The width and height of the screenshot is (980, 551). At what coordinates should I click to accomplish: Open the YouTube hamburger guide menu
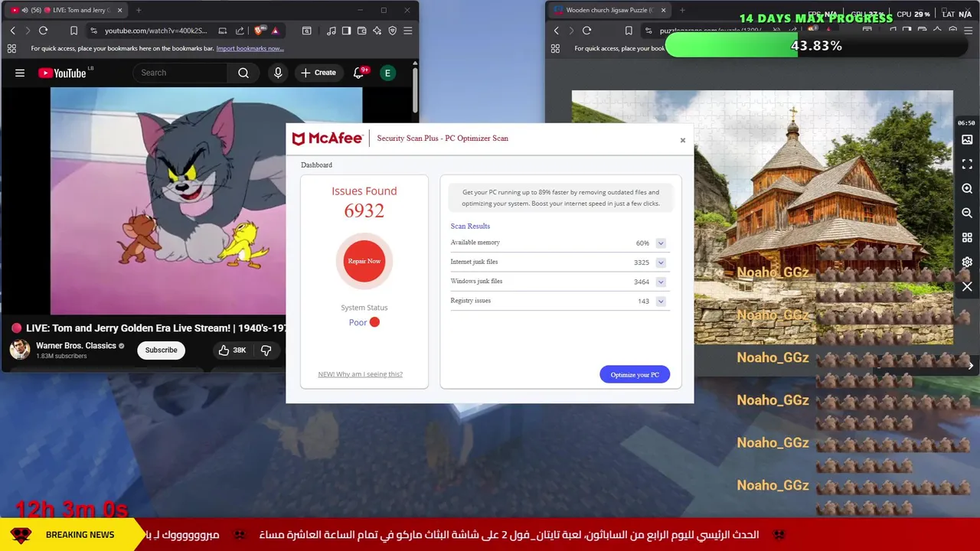[20, 73]
